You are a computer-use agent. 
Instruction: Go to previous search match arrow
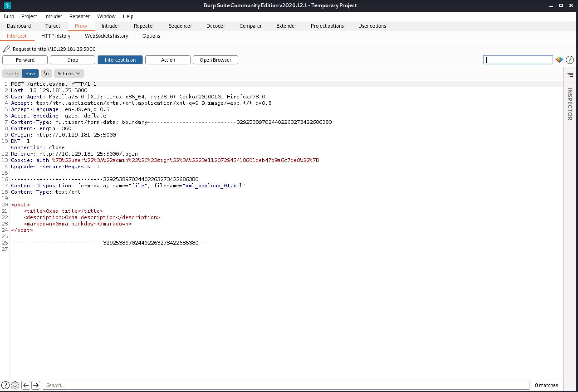click(26, 385)
